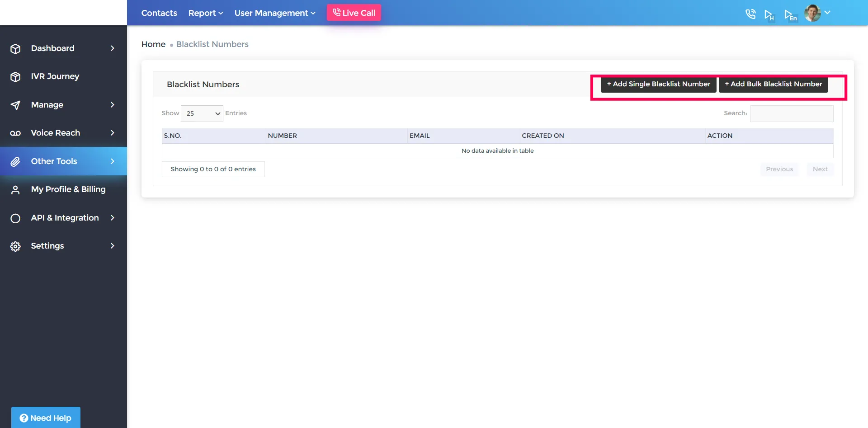The width and height of the screenshot is (868, 428).
Task: Sort by the S.NO. column header
Action: click(214, 136)
